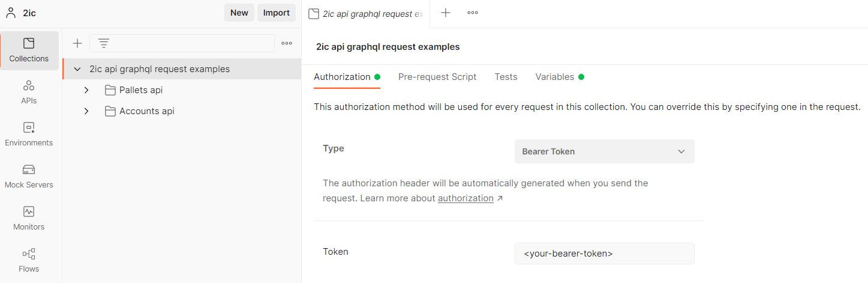868x283 pixels.
Task: Add a new tab with plus icon
Action: pos(446,13)
